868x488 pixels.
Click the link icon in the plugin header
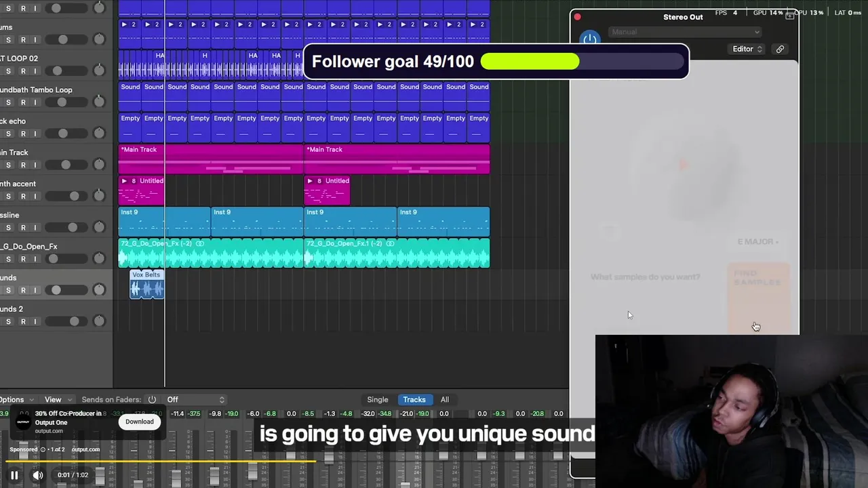coord(780,49)
